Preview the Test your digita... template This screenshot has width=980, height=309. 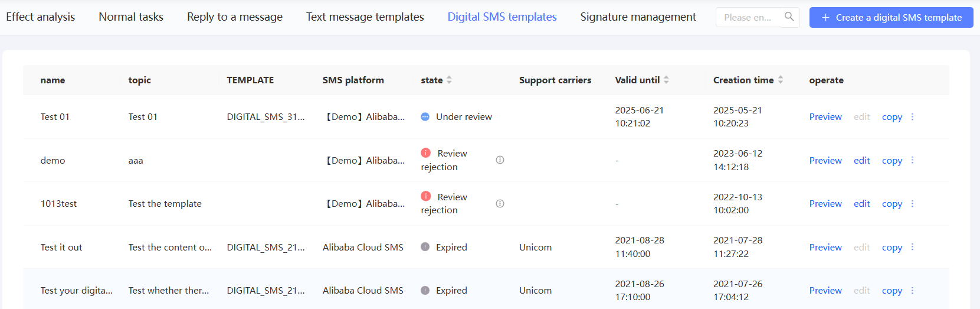coord(825,291)
